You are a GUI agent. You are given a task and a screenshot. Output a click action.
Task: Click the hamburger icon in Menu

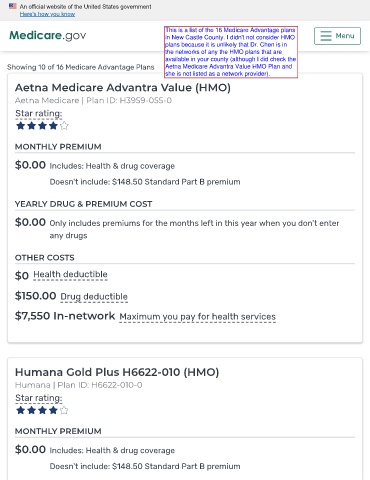coord(326,36)
